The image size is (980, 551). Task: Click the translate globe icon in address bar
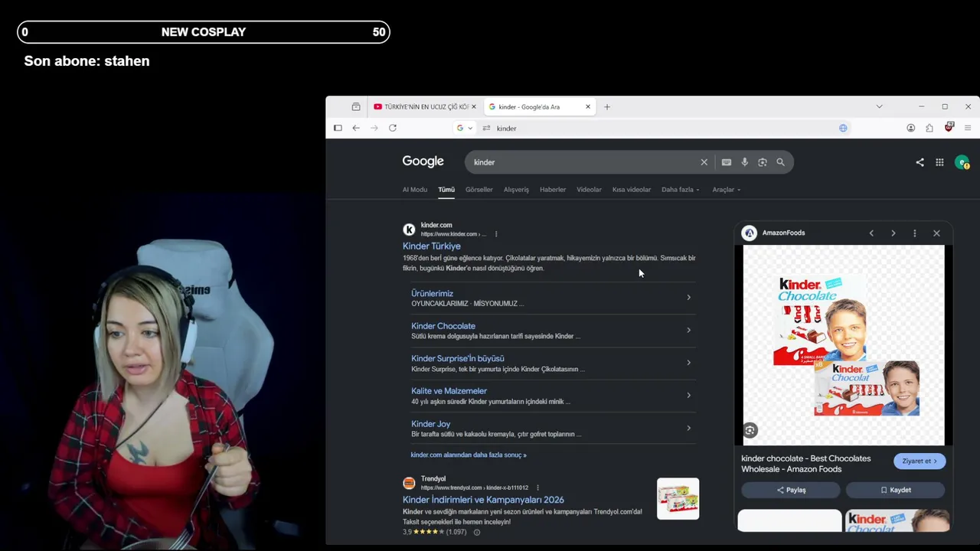843,128
